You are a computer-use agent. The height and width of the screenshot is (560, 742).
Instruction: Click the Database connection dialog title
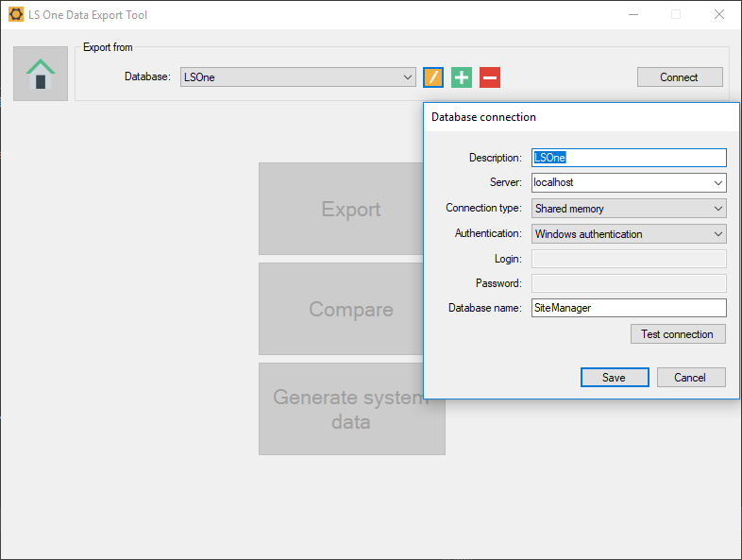point(483,117)
